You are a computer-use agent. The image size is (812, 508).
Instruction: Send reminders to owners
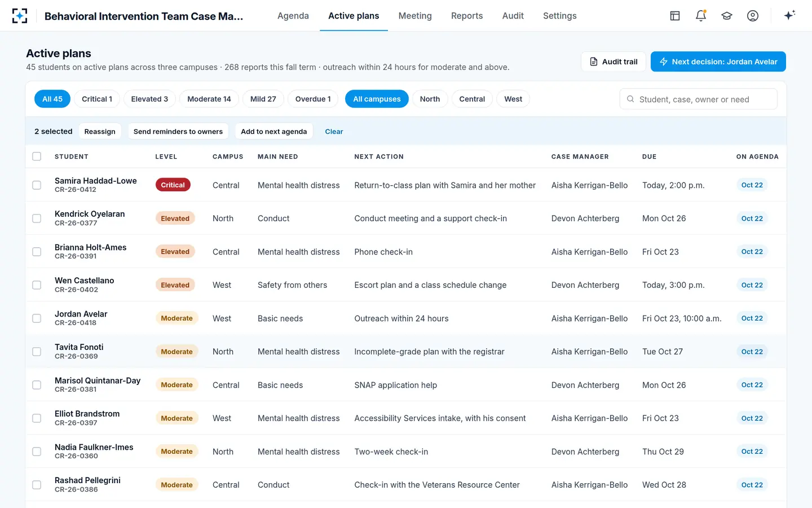click(178, 132)
